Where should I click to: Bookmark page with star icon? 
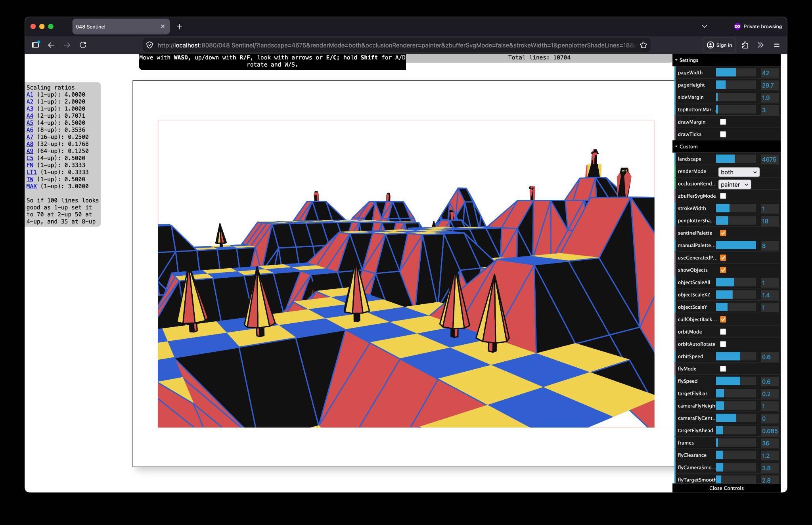pyautogui.click(x=643, y=45)
